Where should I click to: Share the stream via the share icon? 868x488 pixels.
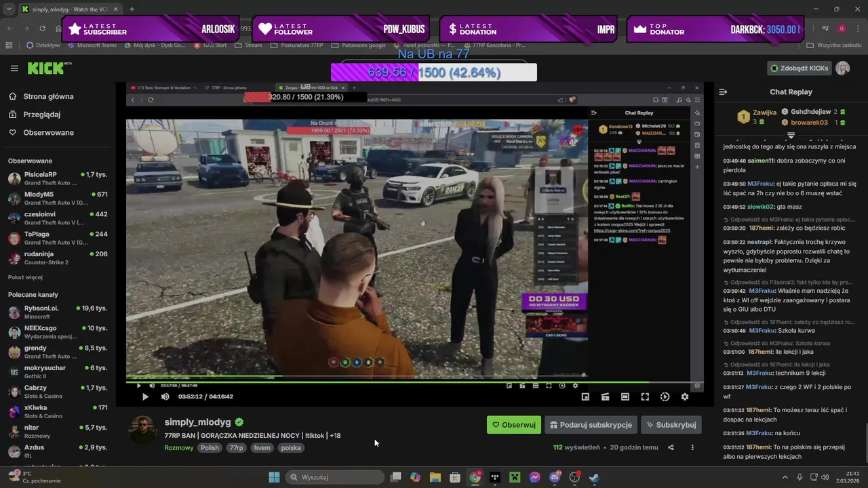[671, 447]
